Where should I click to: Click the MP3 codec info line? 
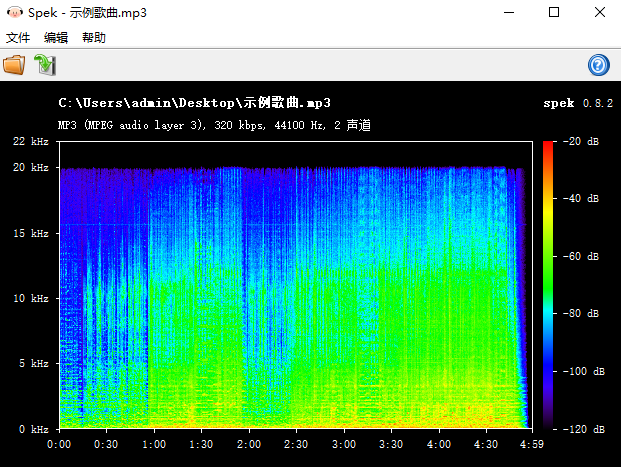point(214,125)
